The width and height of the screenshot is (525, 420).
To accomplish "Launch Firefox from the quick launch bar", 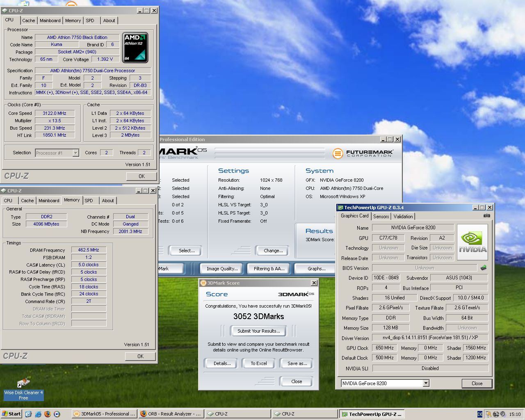I will (x=48, y=414).
